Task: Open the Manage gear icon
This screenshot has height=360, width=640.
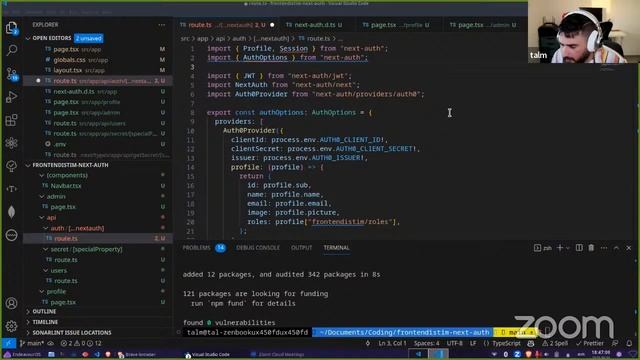Action: pyautogui.click(x=11, y=326)
